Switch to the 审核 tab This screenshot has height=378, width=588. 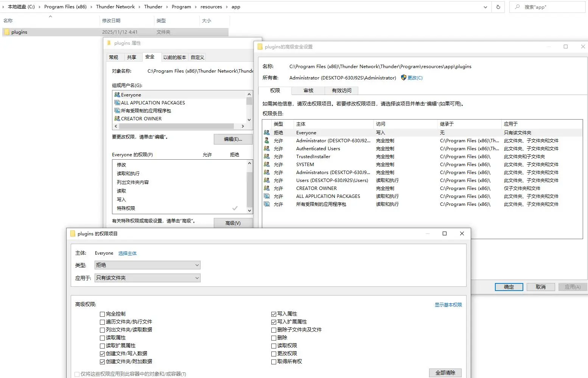pos(308,91)
